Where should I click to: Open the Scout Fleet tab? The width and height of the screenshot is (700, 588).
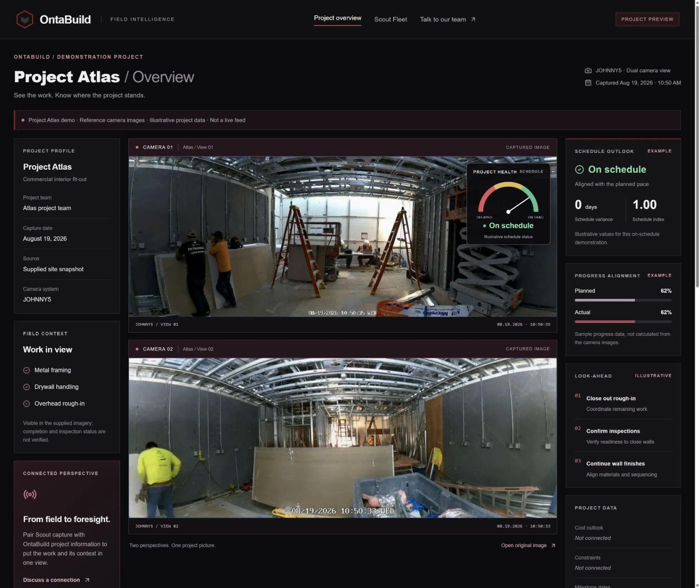click(391, 20)
